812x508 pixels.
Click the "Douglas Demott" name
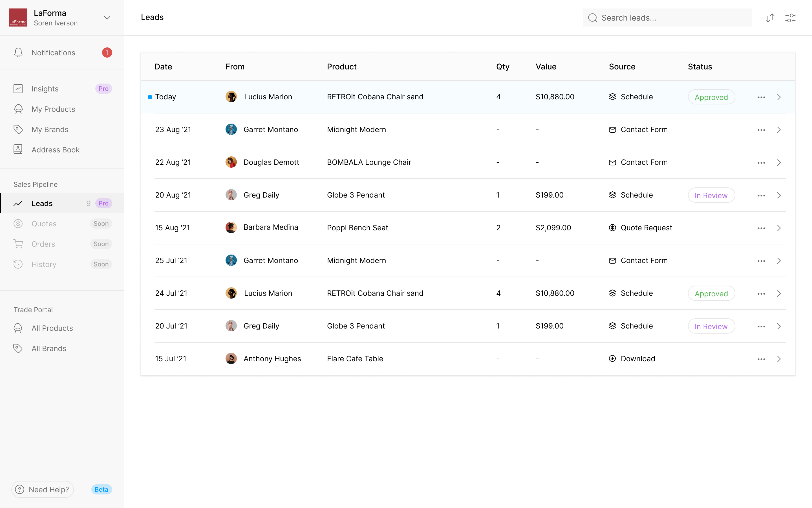(x=272, y=162)
